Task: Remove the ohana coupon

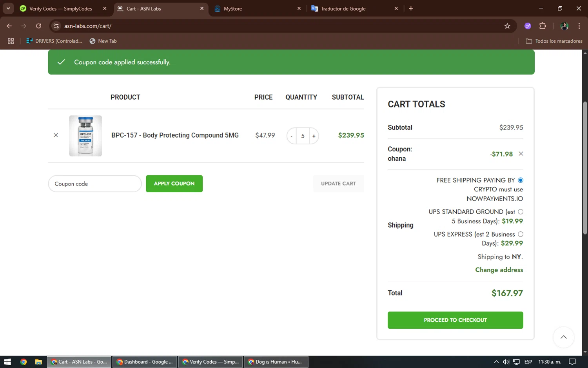Action: coord(521,154)
